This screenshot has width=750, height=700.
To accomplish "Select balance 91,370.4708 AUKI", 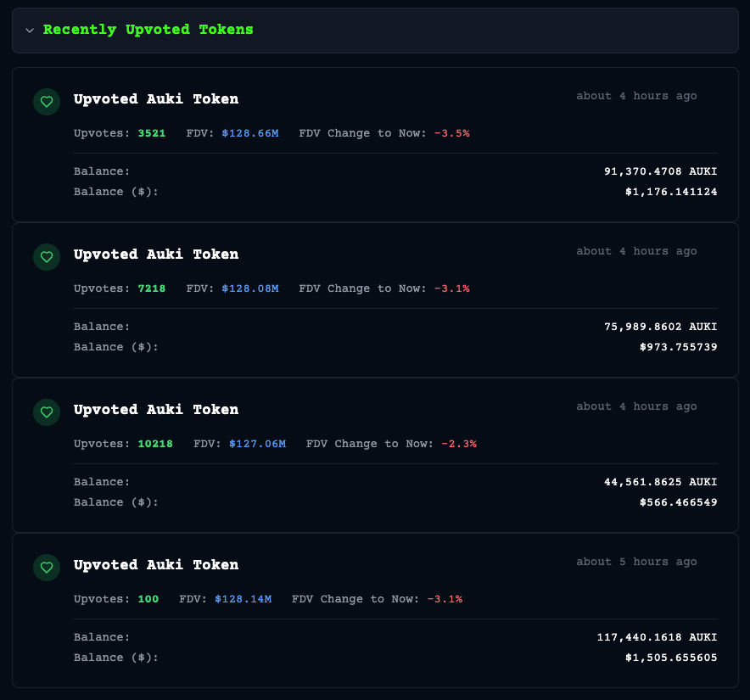I will 661,171.
